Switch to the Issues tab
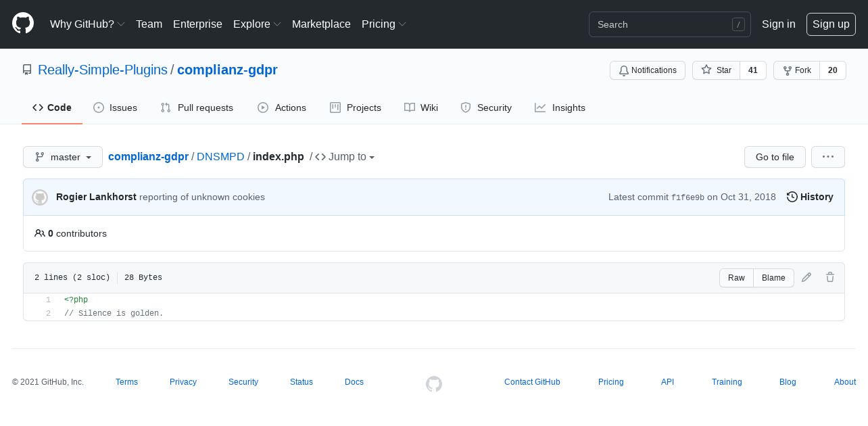The width and height of the screenshot is (868, 426). [x=115, y=108]
